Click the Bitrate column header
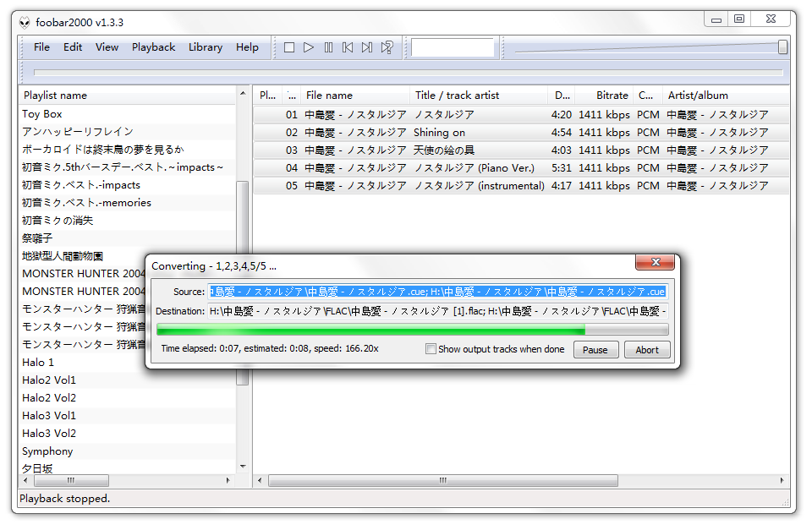The image size is (812, 530). coord(605,96)
